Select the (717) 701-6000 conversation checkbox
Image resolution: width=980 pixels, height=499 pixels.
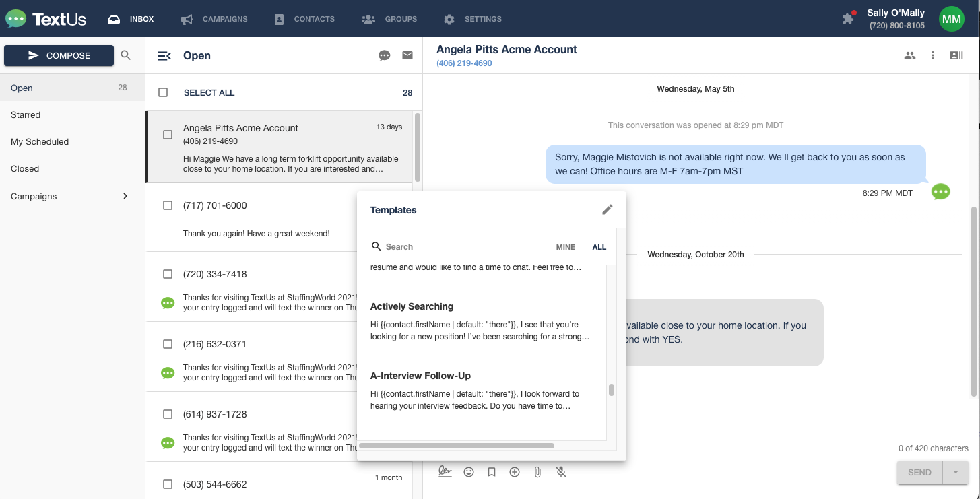click(168, 205)
